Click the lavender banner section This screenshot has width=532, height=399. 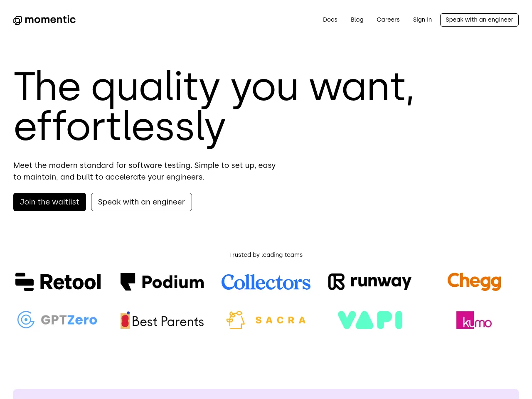266,394
